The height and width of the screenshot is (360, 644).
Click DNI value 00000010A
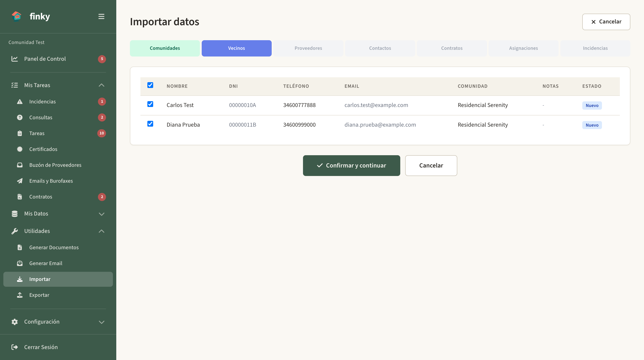[x=242, y=105]
